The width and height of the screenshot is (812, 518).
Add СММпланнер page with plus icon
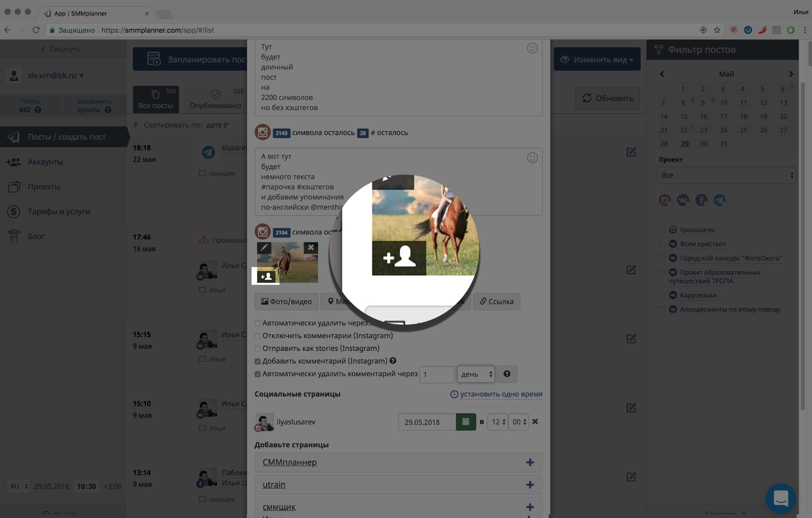[x=530, y=462]
